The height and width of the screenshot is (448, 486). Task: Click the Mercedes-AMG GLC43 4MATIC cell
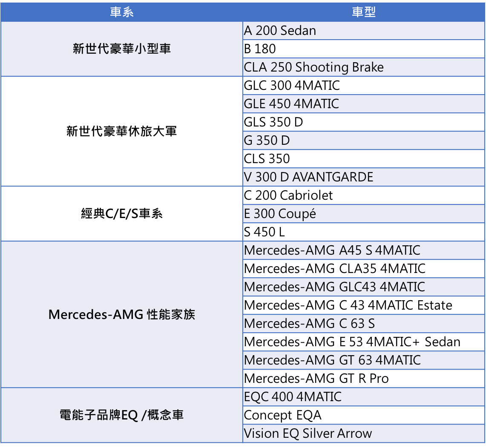(364, 287)
